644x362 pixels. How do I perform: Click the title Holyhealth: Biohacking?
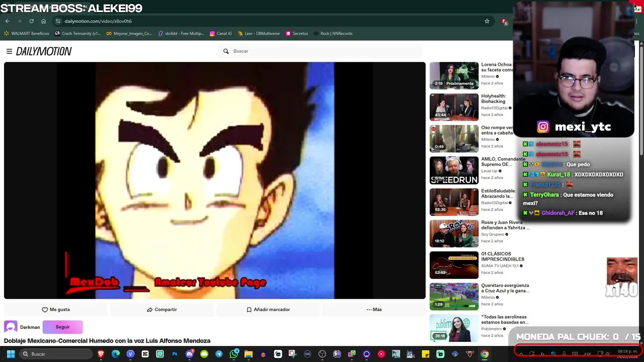click(x=494, y=99)
